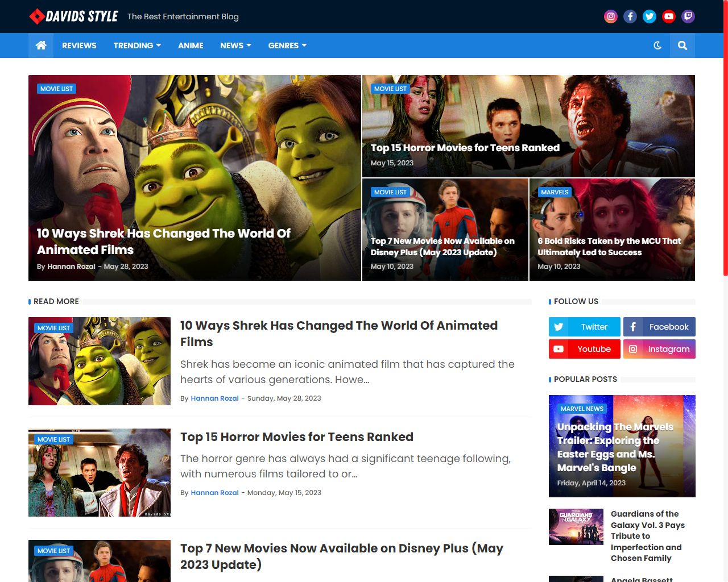Image resolution: width=728 pixels, height=582 pixels.
Task: Follow on Youtube sidebar button
Action: pos(585,349)
